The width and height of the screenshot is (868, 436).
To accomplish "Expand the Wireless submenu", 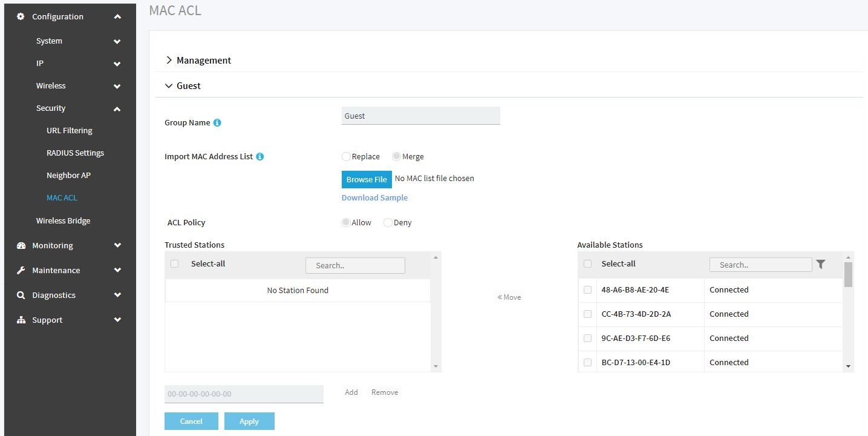I will tap(117, 86).
